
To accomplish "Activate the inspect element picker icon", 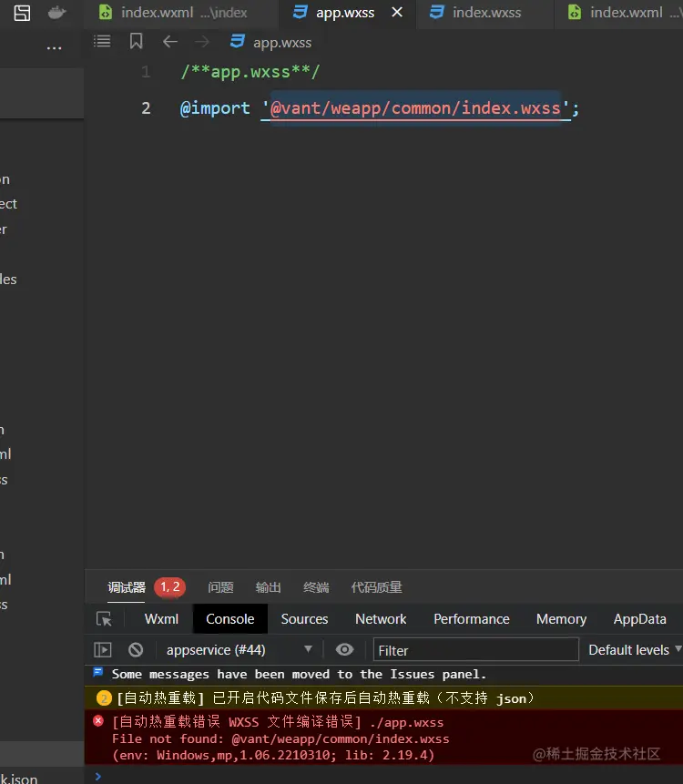I will pos(104,619).
